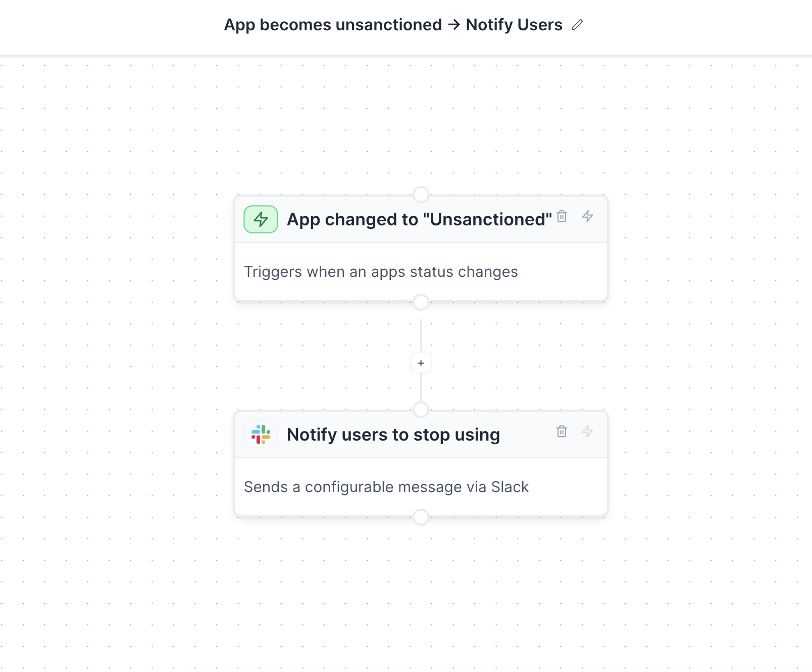
Task: Click the workflow title "App becomes unsanctioned"
Action: click(x=333, y=25)
